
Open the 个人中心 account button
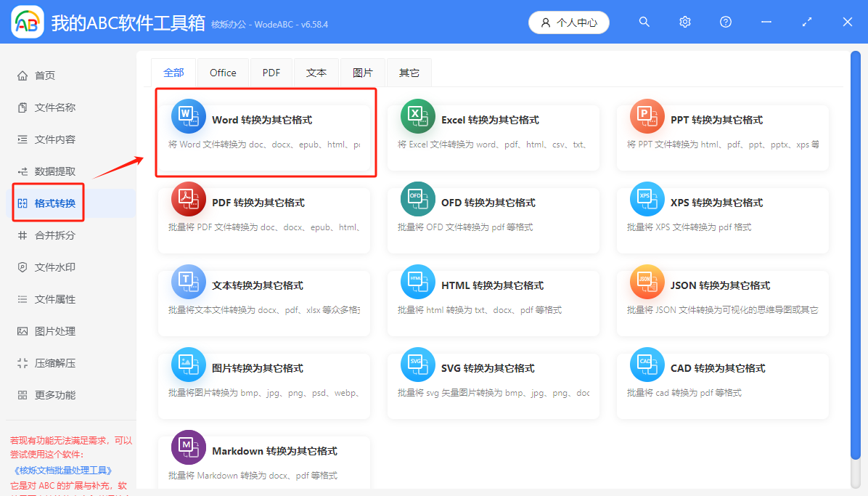pyautogui.click(x=569, y=22)
